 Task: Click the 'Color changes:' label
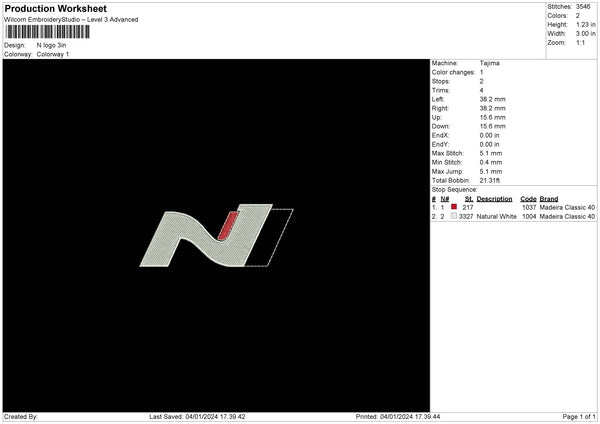453,72
